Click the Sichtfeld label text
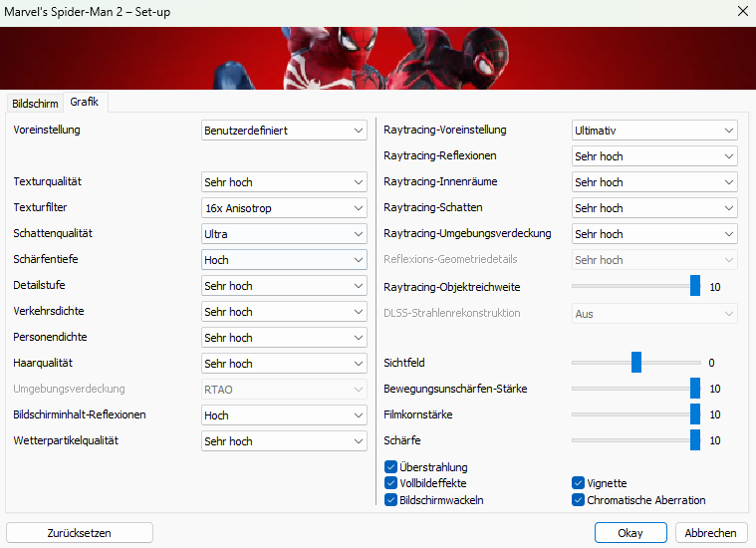The width and height of the screenshot is (756, 548). pos(404,363)
